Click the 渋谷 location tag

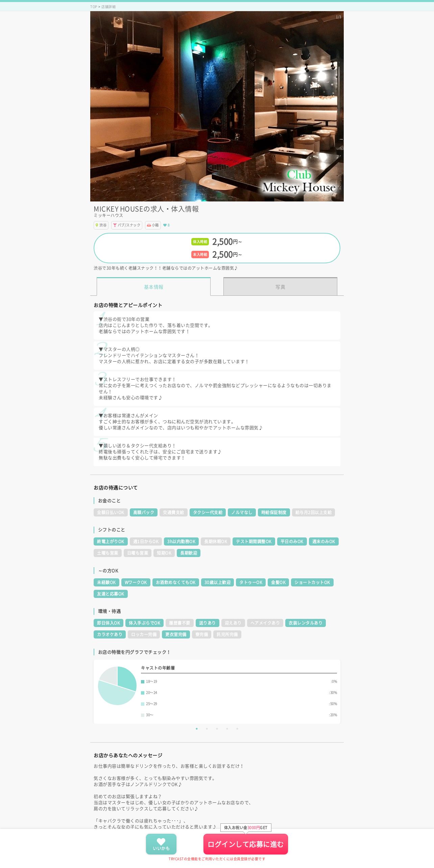[x=101, y=225]
